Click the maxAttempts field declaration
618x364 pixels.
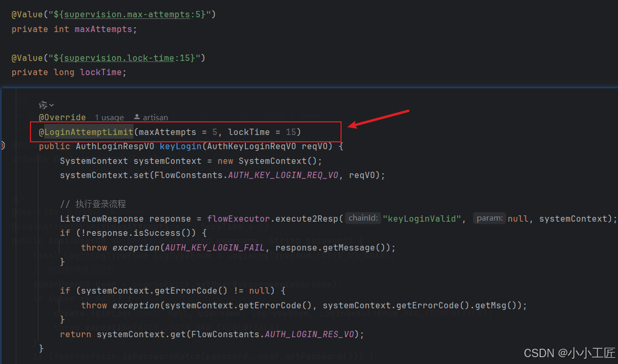point(103,29)
